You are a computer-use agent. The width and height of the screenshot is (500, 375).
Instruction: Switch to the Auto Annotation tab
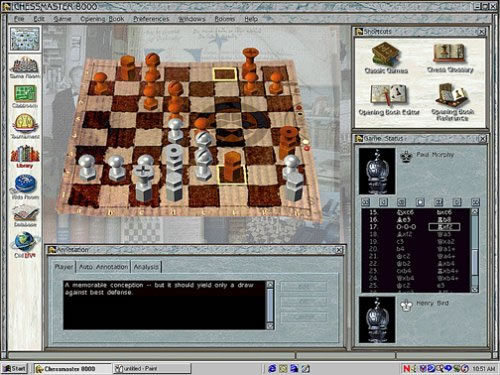(x=103, y=267)
